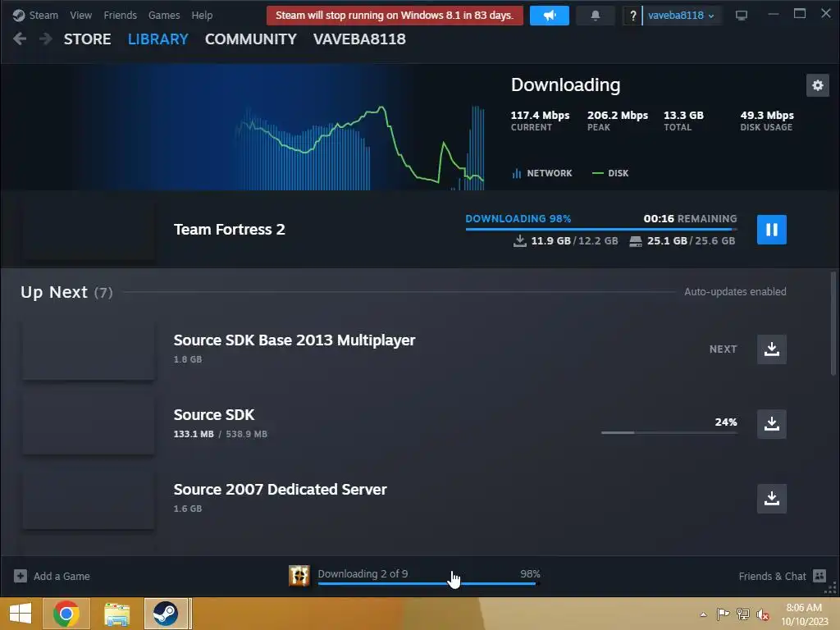Click the Team Fortress 2 title
Screen dimensions: 840x630
pos(230,230)
